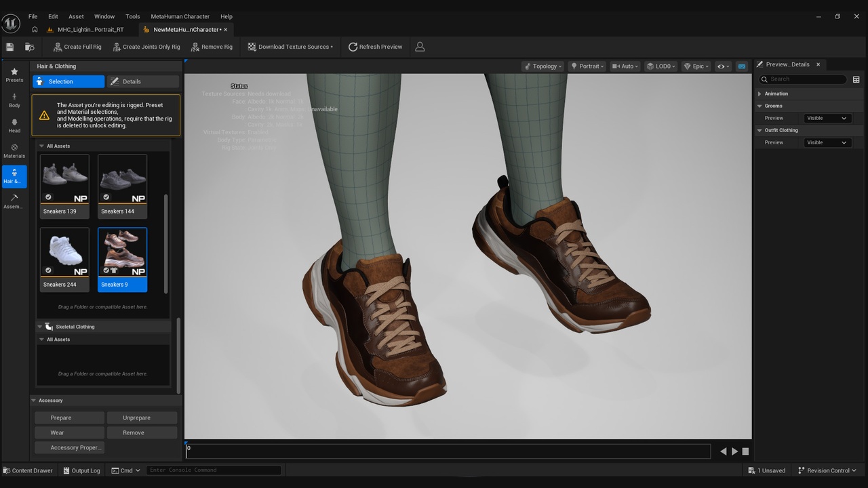This screenshot has width=868, height=488.
Task: Open the Body sidebar panel
Action: coord(14,100)
